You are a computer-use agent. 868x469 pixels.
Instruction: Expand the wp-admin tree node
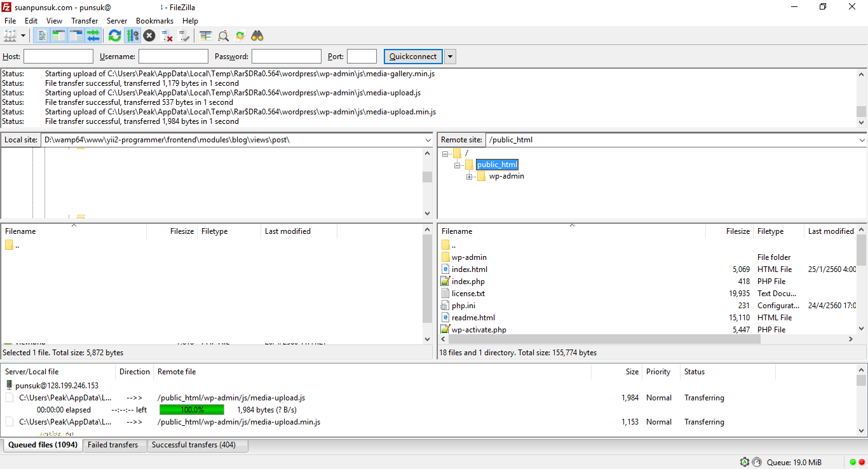(x=470, y=177)
